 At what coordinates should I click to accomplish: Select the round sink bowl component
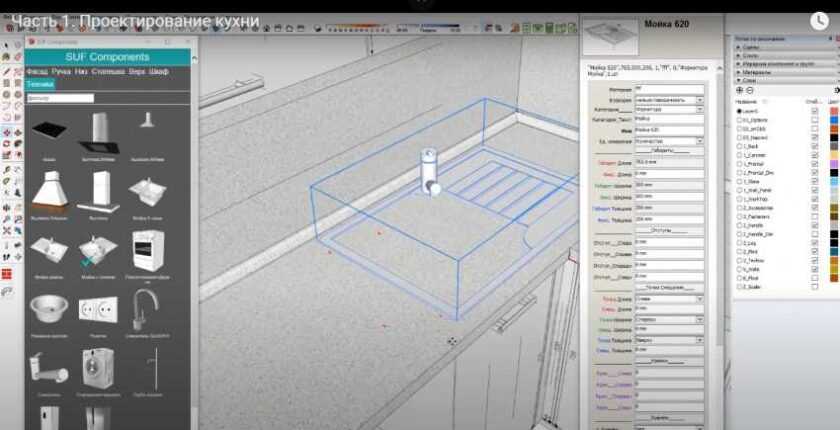tap(49, 309)
